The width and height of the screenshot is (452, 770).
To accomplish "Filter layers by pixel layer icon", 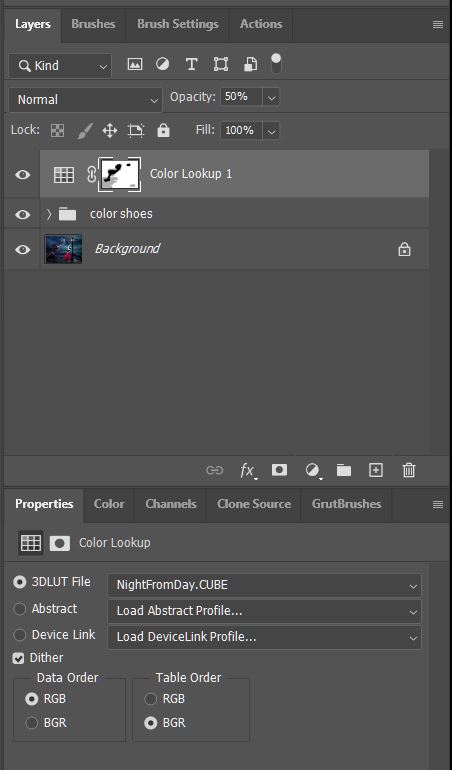I will coord(135,64).
